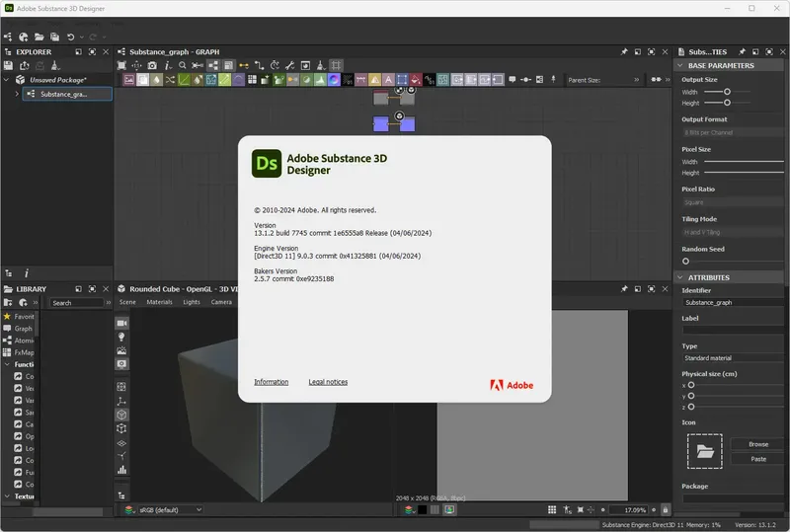
Task: Open the Scene menu in 3D view
Action: click(127, 302)
